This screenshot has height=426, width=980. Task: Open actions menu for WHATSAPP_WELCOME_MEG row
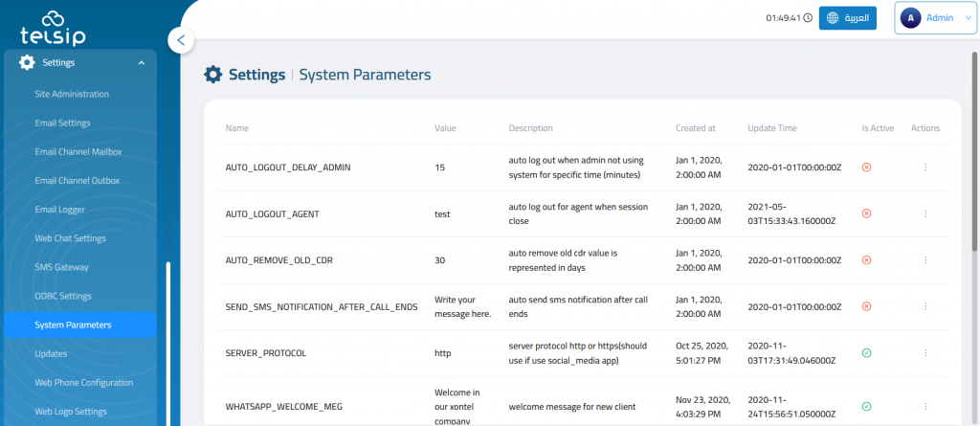pos(924,406)
